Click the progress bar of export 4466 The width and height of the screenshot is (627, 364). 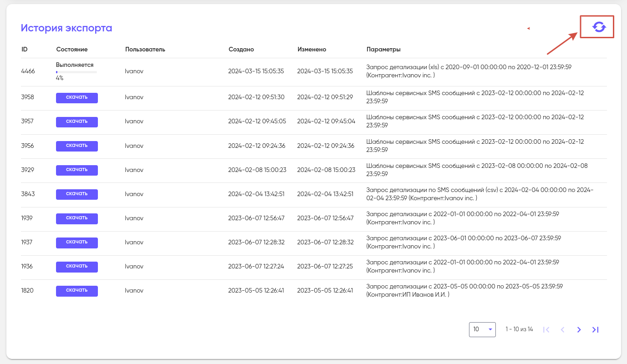click(76, 72)
